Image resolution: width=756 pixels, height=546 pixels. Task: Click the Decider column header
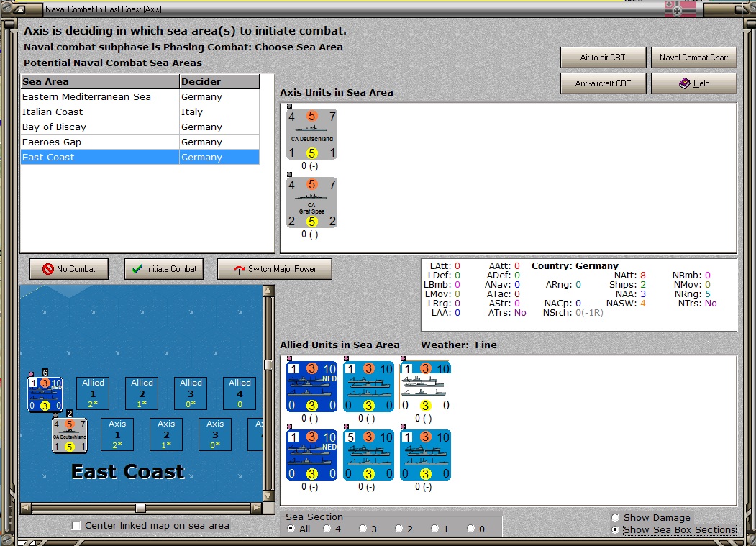pyautogui.click(x=219, y=81)
